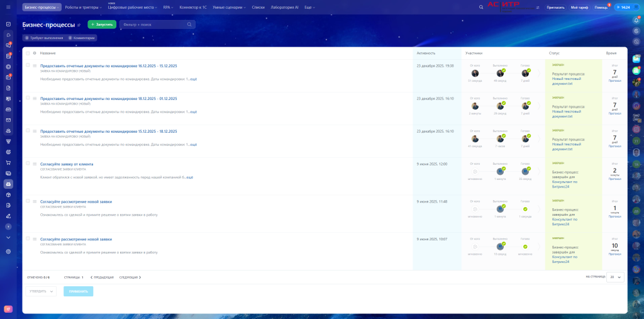Open the page size dropdown showing 20
The height and width of the screenshot is (319, 644).
pos(615,277)
